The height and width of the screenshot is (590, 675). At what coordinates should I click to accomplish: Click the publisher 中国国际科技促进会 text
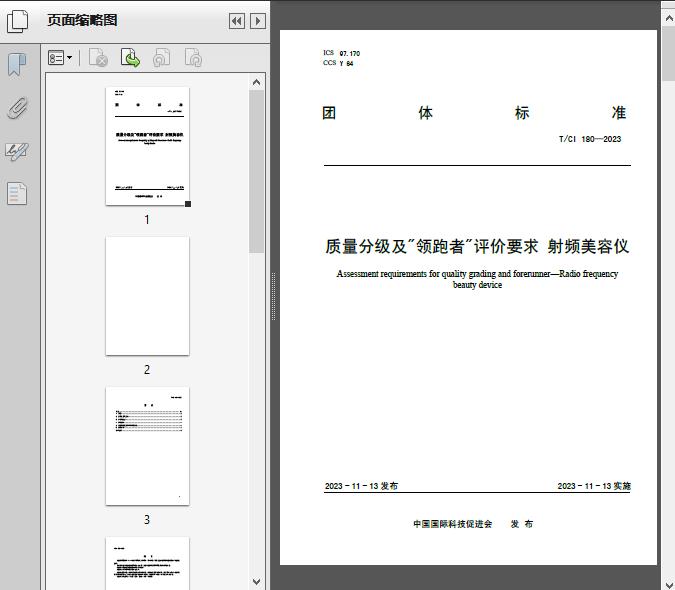pyautogui.click(x=452, y=524)
